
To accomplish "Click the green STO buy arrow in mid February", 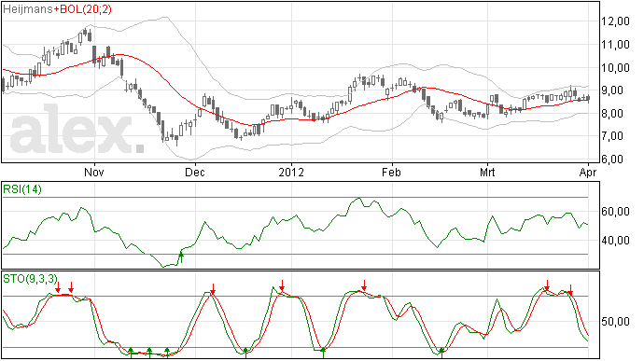I will (x=441, y=353).
